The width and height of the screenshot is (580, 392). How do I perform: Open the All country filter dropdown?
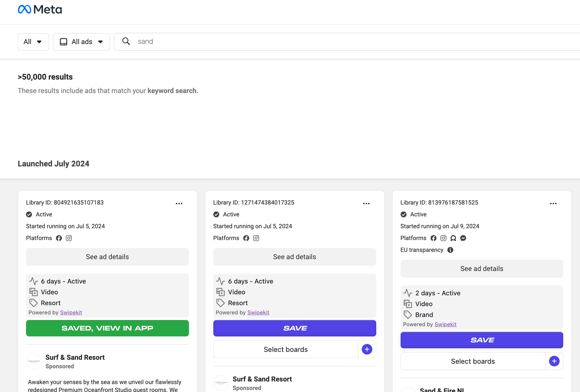33,42
